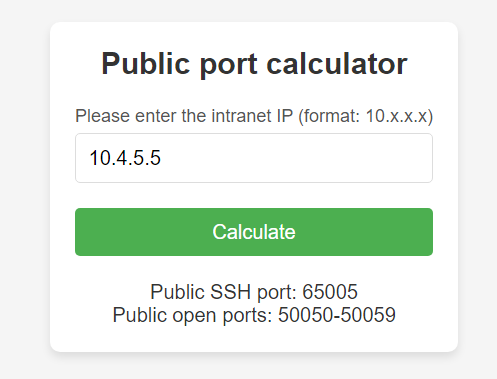
Task: Click the right edge of the Calculate button
Action: point(428,232)
